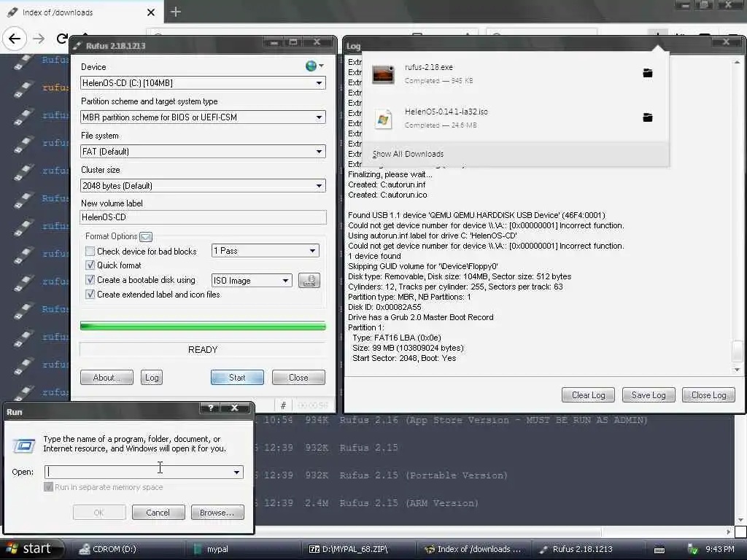
Task: Open folder for rufus-2.18.exe download
Action: pos(648,73)
